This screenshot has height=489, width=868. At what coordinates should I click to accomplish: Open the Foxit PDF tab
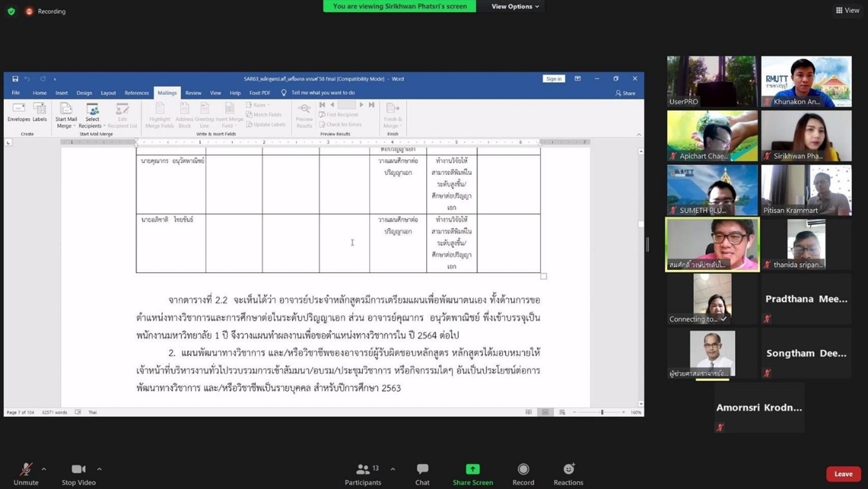(x=260, y=93)
